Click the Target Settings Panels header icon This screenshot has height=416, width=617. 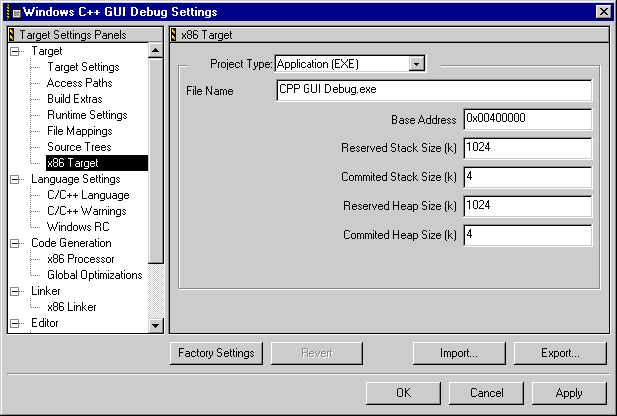(x=11, y=35)
